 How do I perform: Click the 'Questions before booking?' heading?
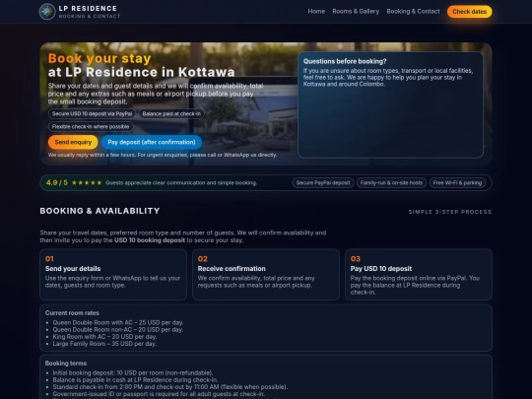345,61
